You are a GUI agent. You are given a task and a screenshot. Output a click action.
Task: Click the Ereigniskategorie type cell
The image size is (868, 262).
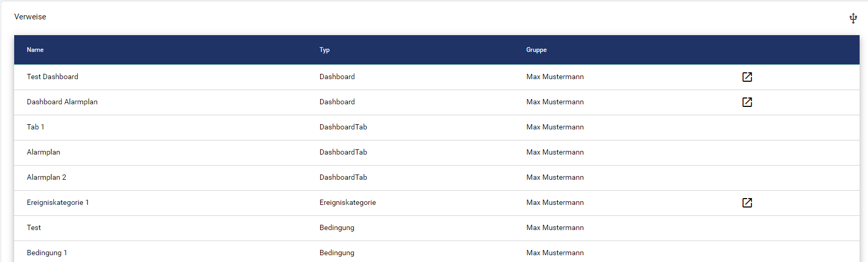347,202
